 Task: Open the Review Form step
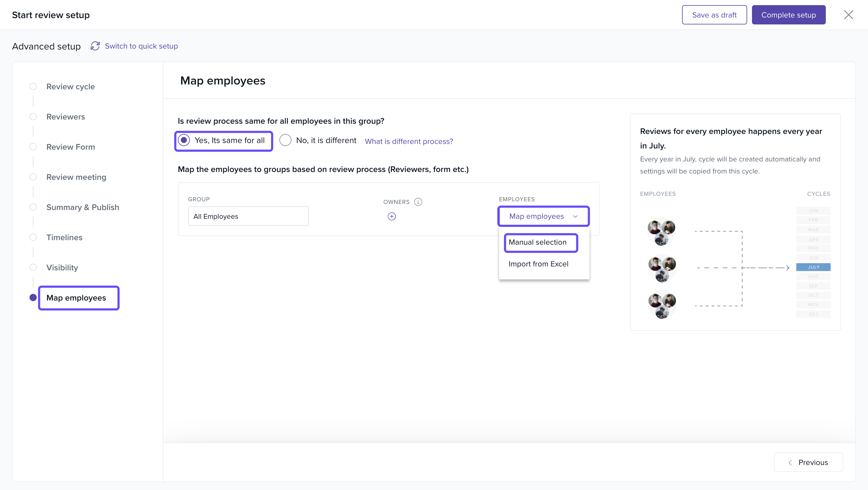pyautogui.click(x=71, y=147)
